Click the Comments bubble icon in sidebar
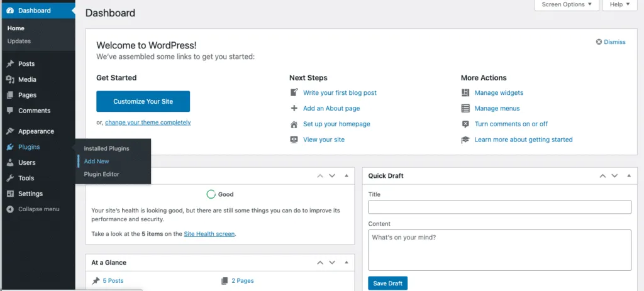The image size is (644, 291). coord(10,111)
